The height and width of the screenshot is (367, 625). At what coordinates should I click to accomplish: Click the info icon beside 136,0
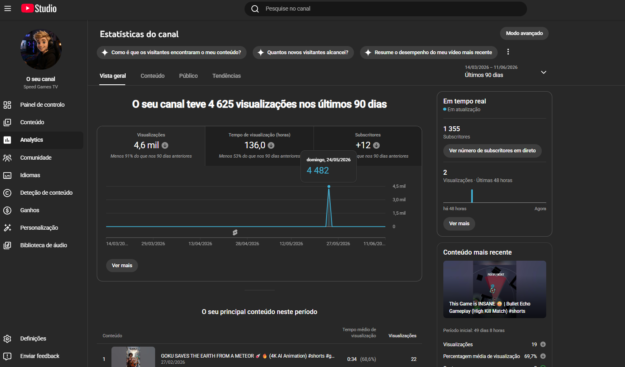(x=271, y=146)
